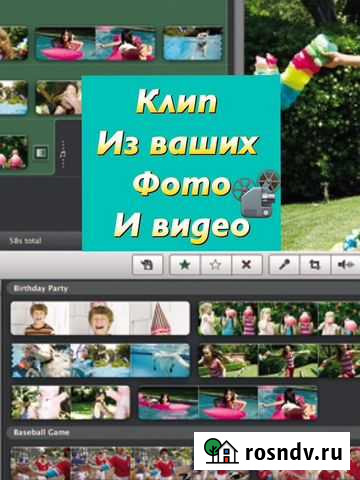This screenshot has height=480, width=360.
Task: Select the Birthday Party event heading
Action: click(41, 289)
